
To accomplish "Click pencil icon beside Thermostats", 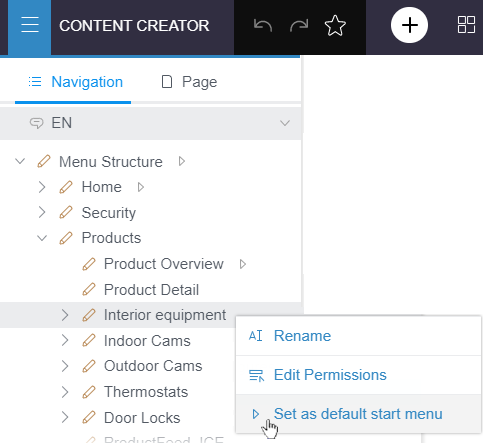I will [89, 392].
